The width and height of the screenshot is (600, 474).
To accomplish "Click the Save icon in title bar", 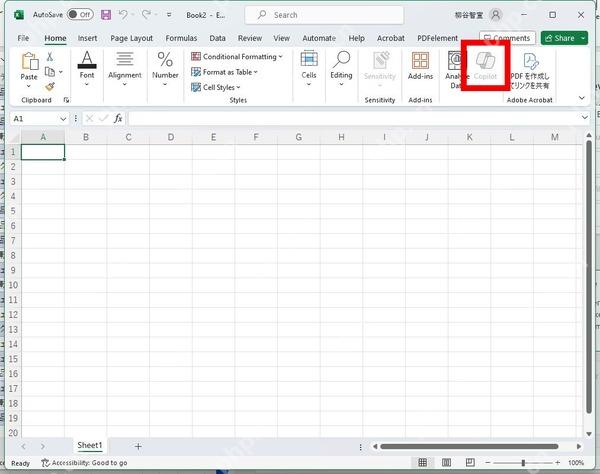I will pyautogui.click(x=106, y=15).
